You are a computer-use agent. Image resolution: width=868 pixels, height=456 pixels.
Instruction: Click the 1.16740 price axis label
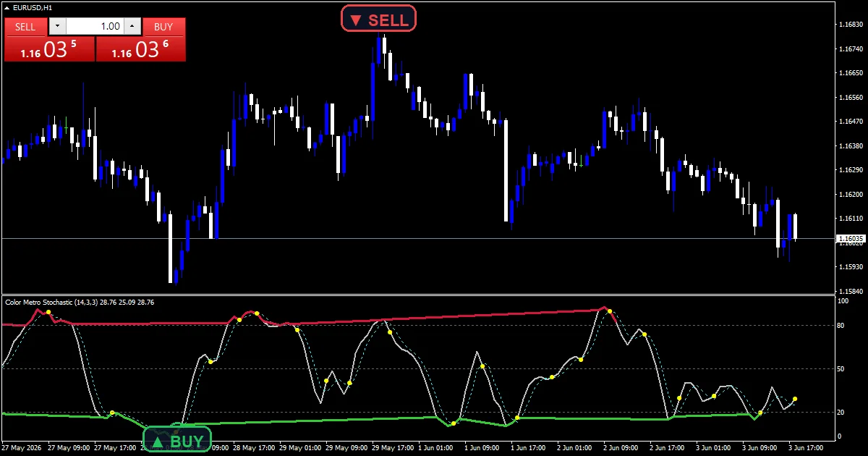coord(851,49)
